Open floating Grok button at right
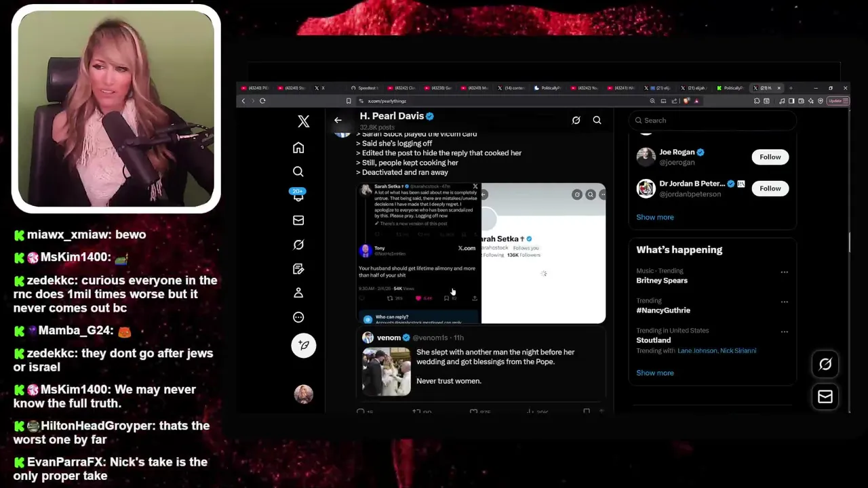 (825, 365)
